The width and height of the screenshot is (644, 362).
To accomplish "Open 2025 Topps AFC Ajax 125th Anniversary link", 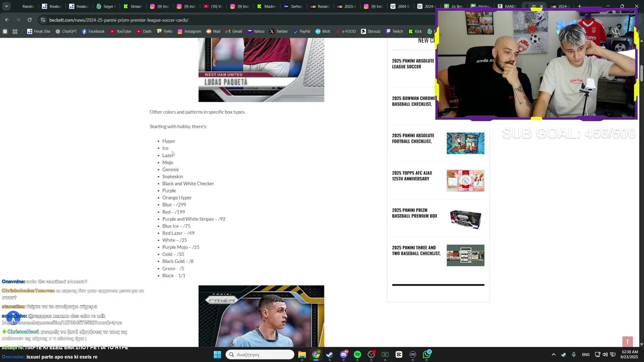I will click(412, 175).
